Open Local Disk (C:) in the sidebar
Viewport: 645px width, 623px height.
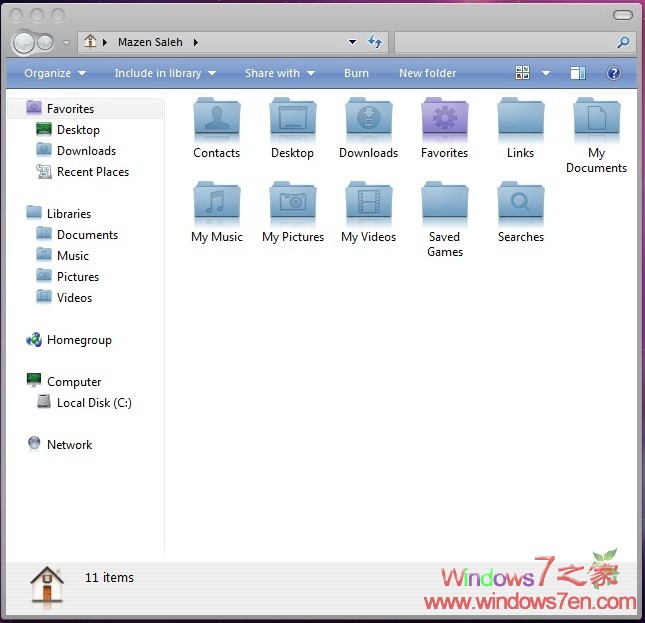click(84, 403)
